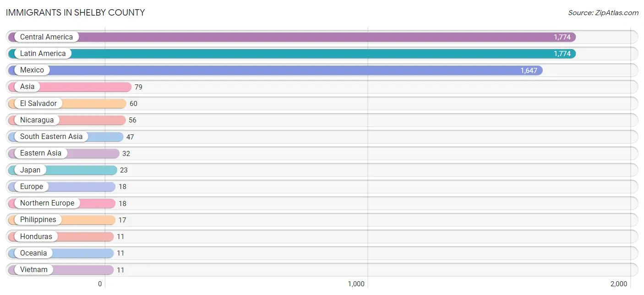Viewport: 644px width, 295px height.
Task: Select the value 11 beside Vietnam
Action: click(120, 270)
